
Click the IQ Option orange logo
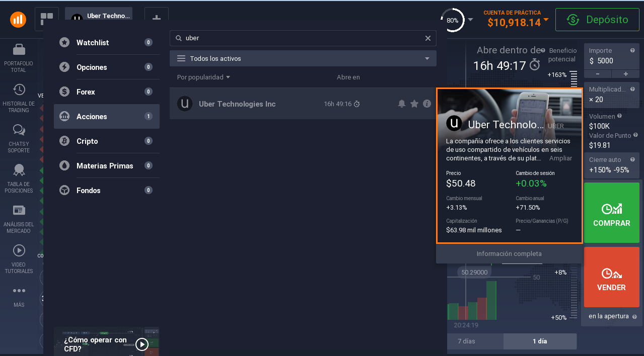coord(18,20)
